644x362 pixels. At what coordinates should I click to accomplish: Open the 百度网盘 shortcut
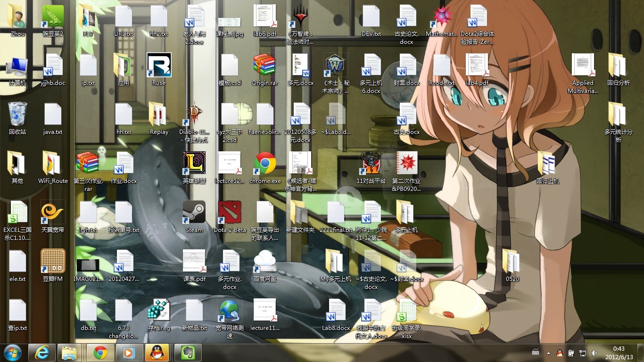click(x=265, y=261)
